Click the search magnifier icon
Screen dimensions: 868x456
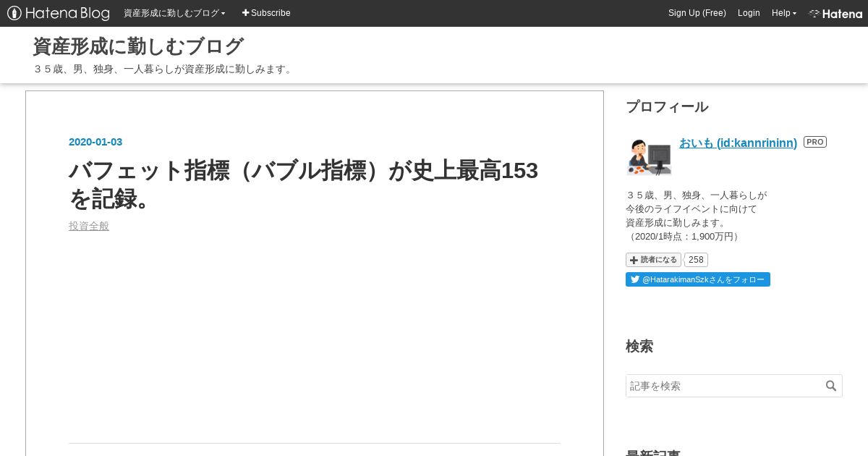tap(831, 386)
